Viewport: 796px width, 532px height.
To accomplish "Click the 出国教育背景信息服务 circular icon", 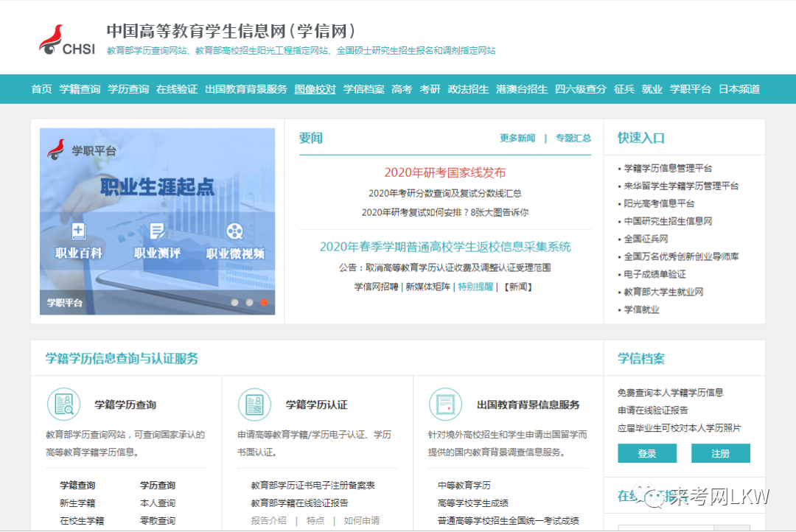I will pyautogui.click(x=445, y=404).
